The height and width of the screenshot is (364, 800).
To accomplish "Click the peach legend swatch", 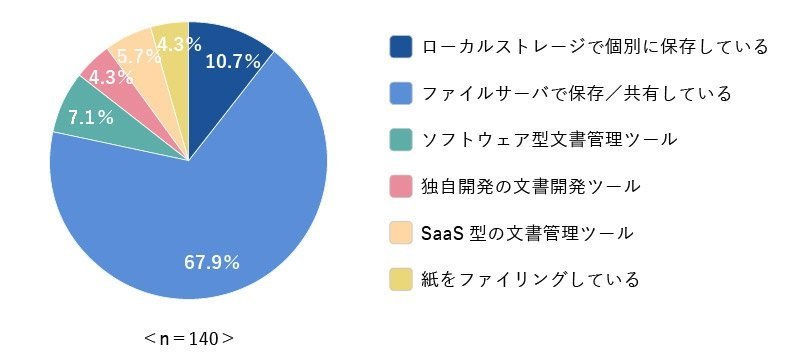I will 401,233.
